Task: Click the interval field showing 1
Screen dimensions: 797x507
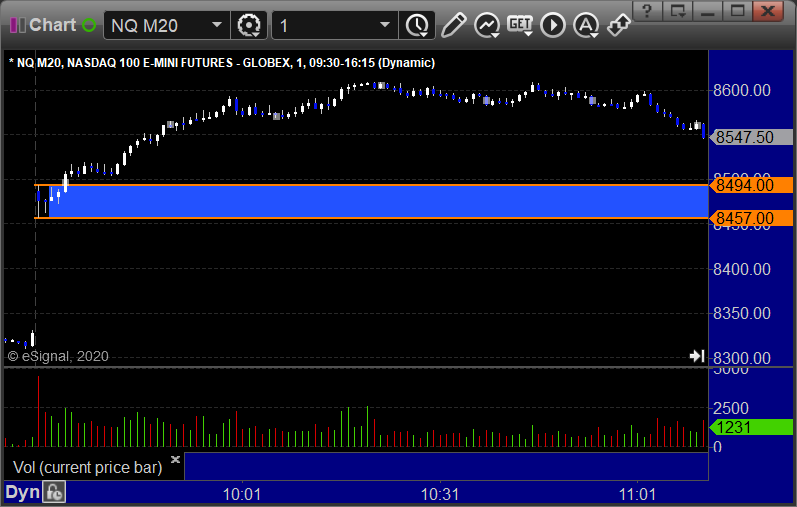Action: click(335, 25)
